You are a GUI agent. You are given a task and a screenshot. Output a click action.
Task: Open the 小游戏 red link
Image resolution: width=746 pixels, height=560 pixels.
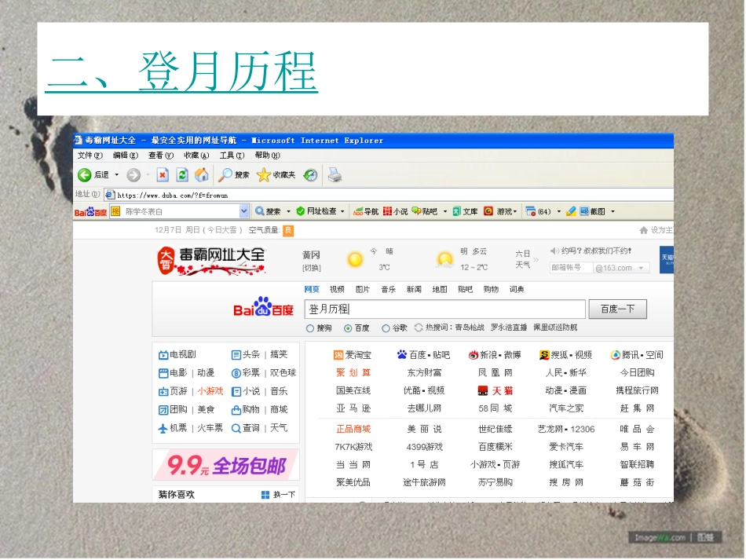(x=210, y=392)
